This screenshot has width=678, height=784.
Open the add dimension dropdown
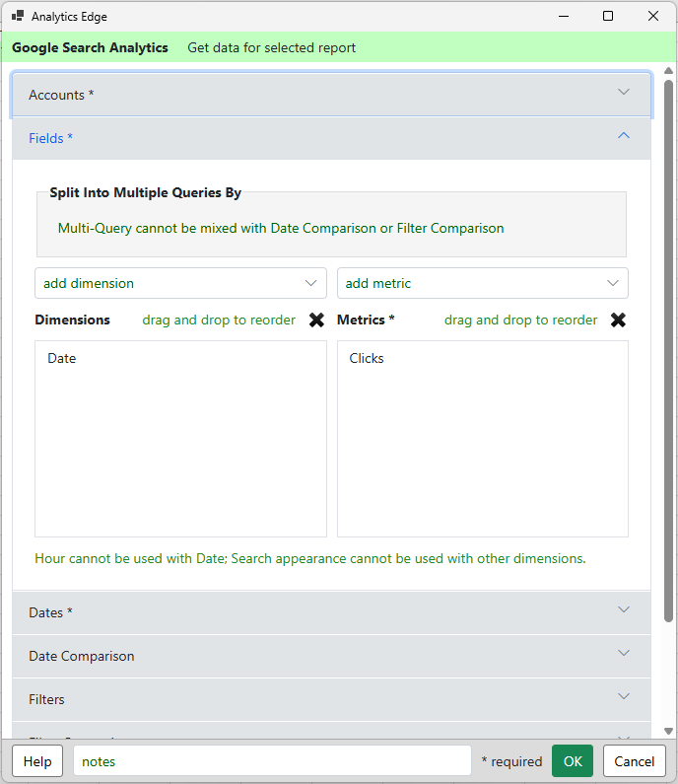[180, 283]
